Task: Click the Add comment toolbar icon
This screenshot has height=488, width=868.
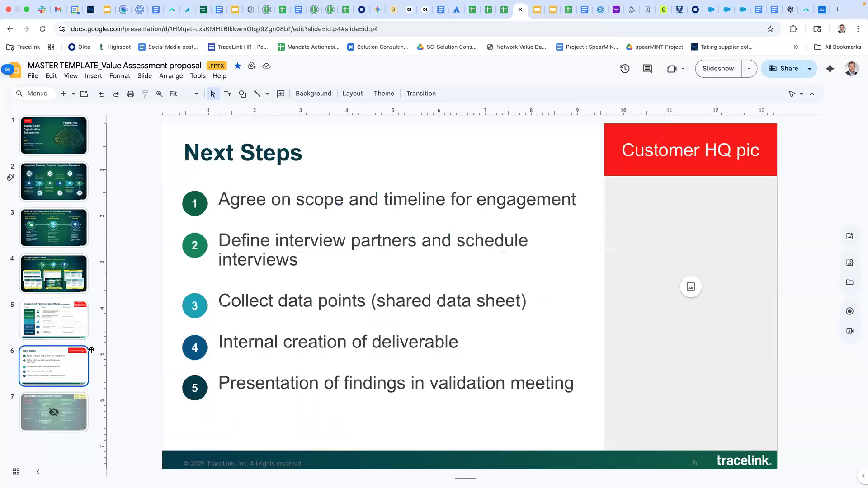Action: coord(281,94)
